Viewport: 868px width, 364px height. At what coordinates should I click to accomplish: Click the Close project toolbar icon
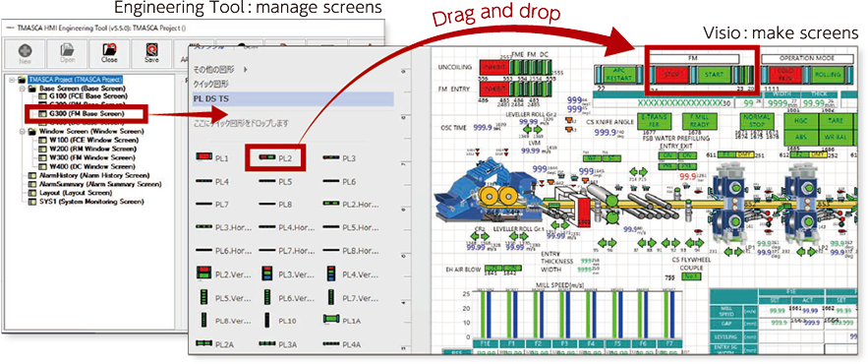tap(110, 53)
